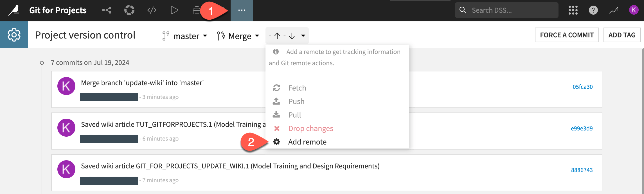Open the activity trend arrow icon
The height and width of the screenshot is (194, 644).
tap(614, 10)
